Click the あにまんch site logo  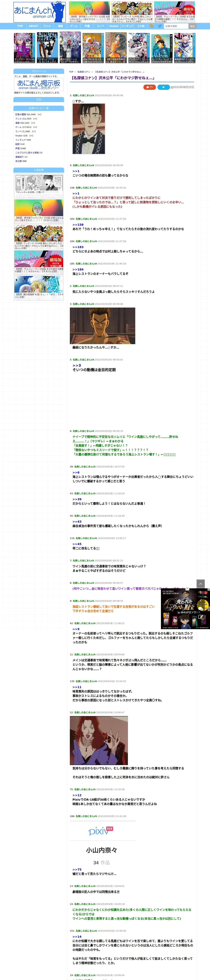[39, 12]
